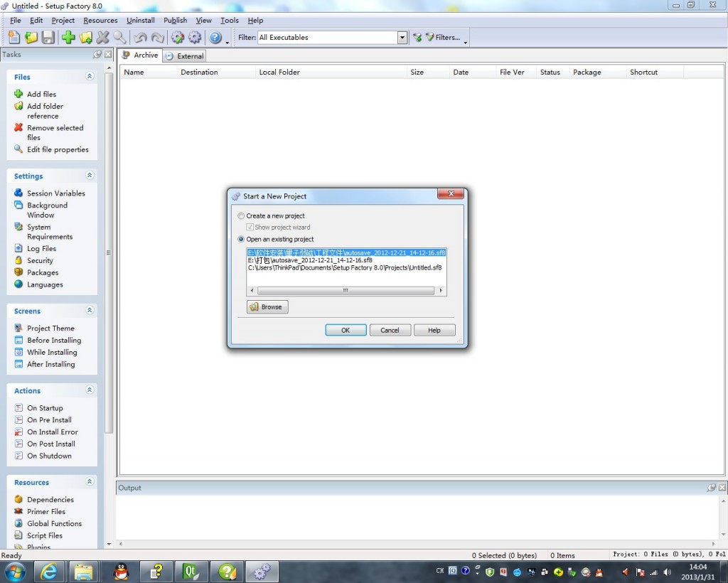Open the Resources menu

click(x=100, y=21)
